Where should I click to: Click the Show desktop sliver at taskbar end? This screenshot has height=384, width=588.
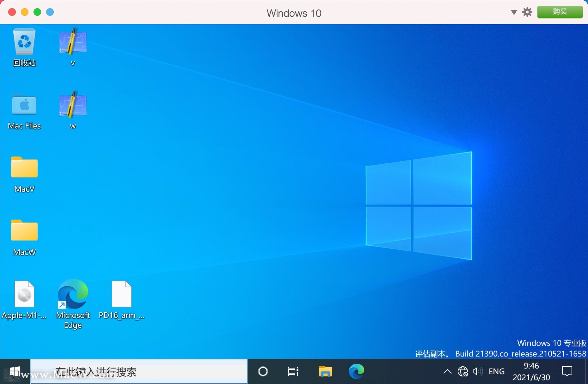tap(586, 371)
